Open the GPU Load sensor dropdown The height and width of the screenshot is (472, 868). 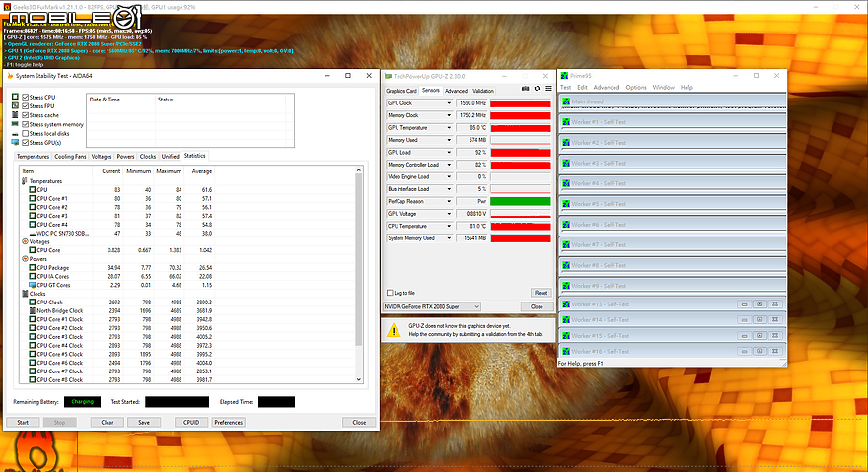click(449, 152)
